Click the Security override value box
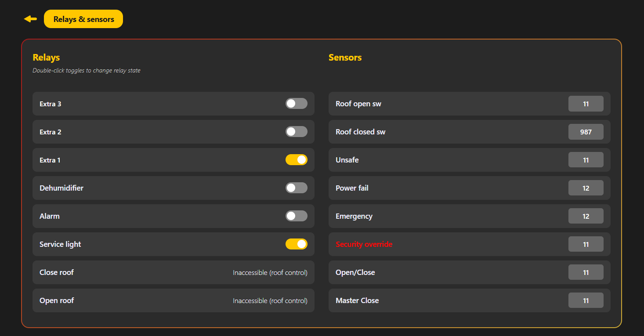 pyautogui.click(x=586, y=244)
